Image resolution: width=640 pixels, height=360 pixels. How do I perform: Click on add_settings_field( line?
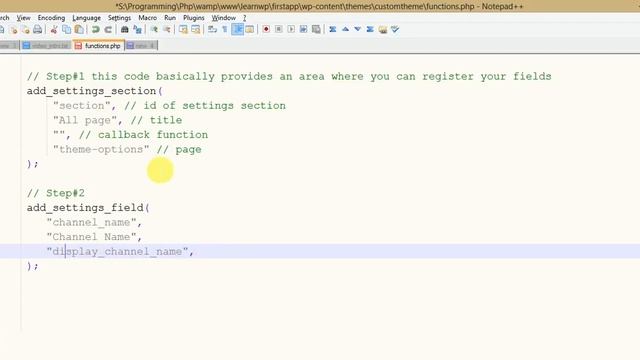[x=88, y=208]
